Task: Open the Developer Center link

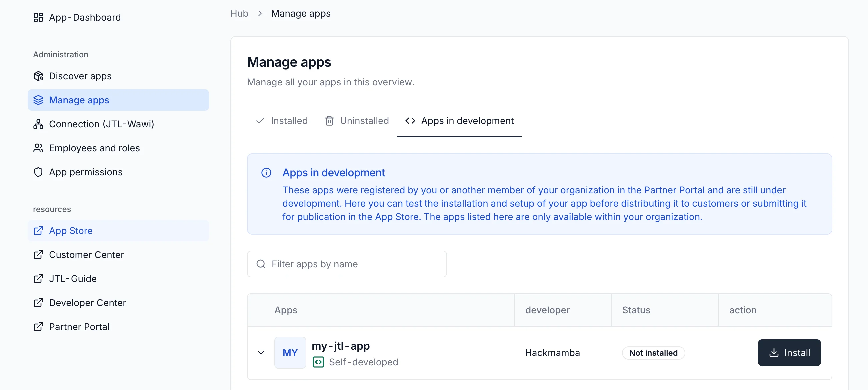Action: (x=118, y=302)
